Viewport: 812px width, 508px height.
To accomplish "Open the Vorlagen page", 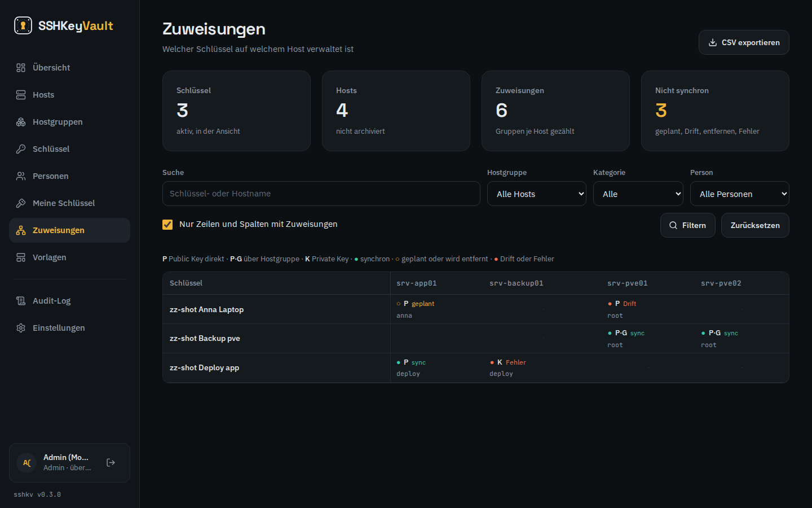I will 69,257.
